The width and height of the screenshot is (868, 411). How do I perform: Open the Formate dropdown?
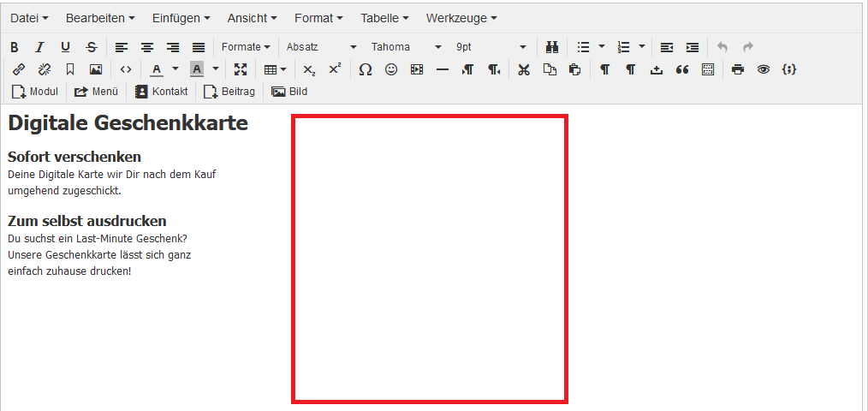pos(246,47)
